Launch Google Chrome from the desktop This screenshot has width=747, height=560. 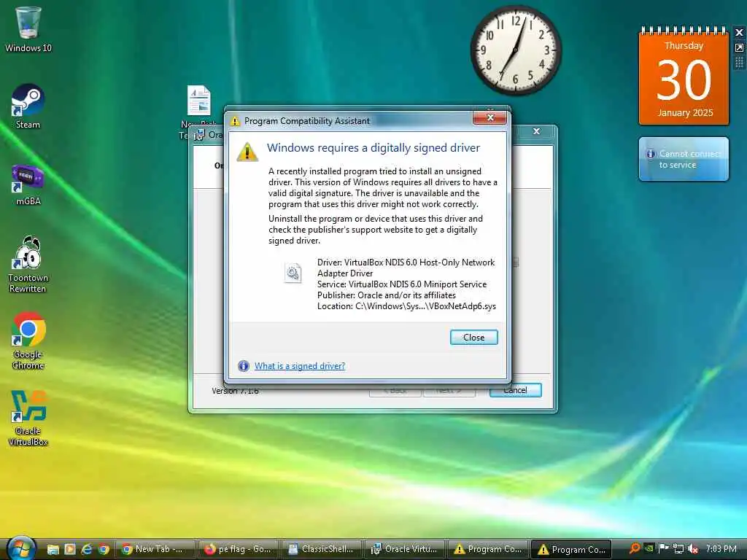(28, 341)
